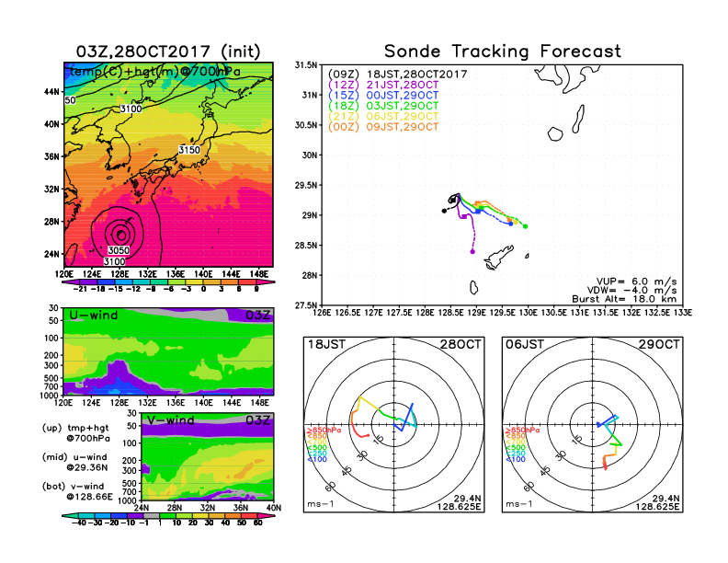
Task: Pick the magenta swatch right of 9 on the temperature bar
Action: point(266,282)
